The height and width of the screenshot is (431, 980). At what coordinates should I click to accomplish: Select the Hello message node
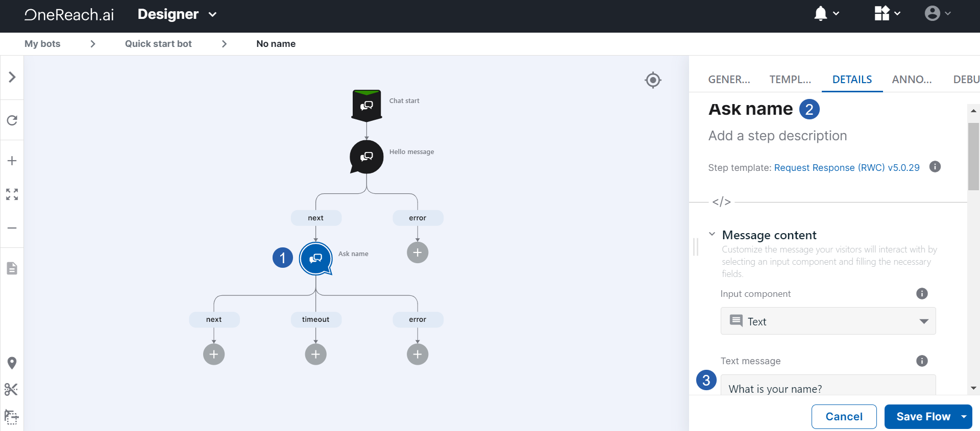click(366, 157)
